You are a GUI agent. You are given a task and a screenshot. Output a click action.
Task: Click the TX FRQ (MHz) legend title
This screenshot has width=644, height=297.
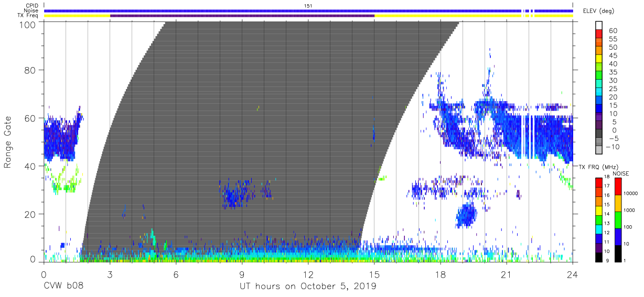pos(599,167)
